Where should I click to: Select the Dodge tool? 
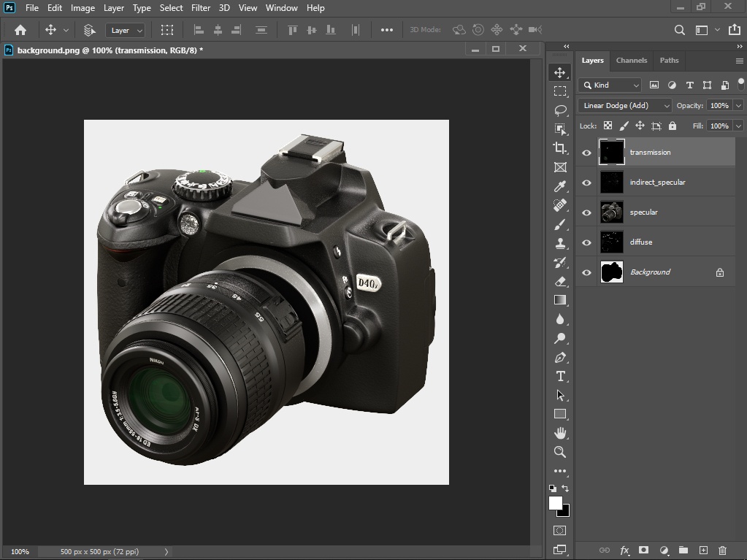point(560,338)
